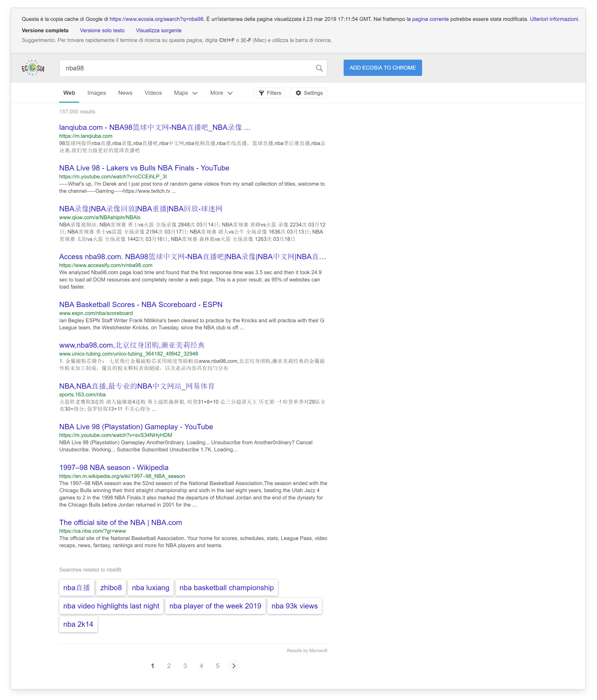
Task: Select related search nba luxiang
Action: [150, 588]
